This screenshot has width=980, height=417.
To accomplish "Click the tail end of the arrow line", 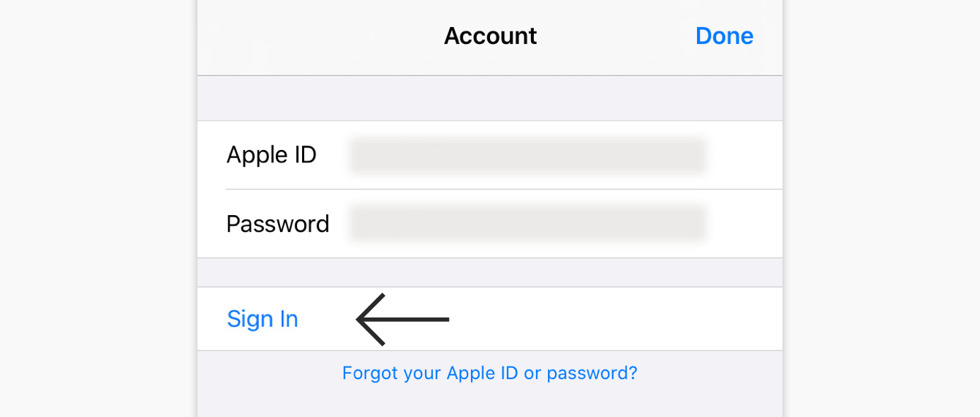I will click(x=446, y=319).
